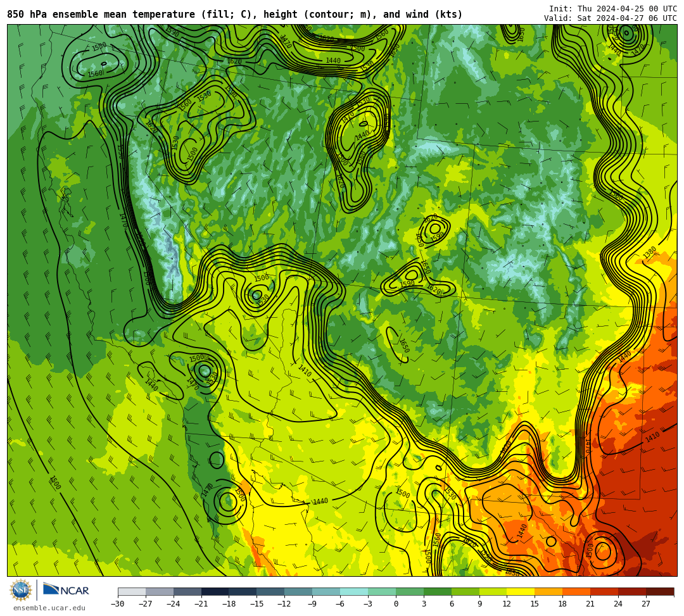
Task: Pick the colorbar segment between −30 and −27
Action: [x=132, y=591]
